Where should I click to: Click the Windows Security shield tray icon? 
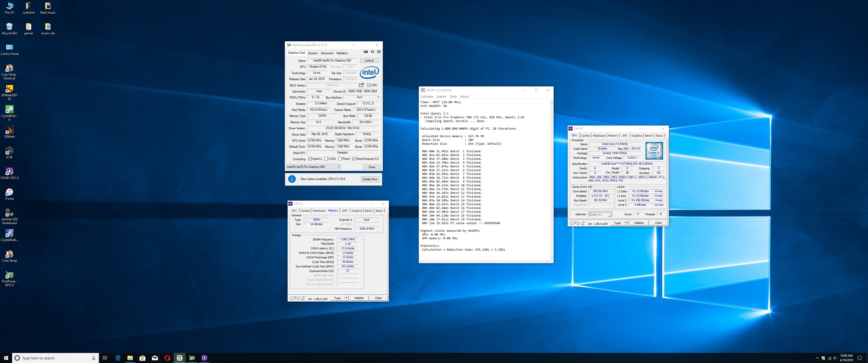[x=823, y=358]
